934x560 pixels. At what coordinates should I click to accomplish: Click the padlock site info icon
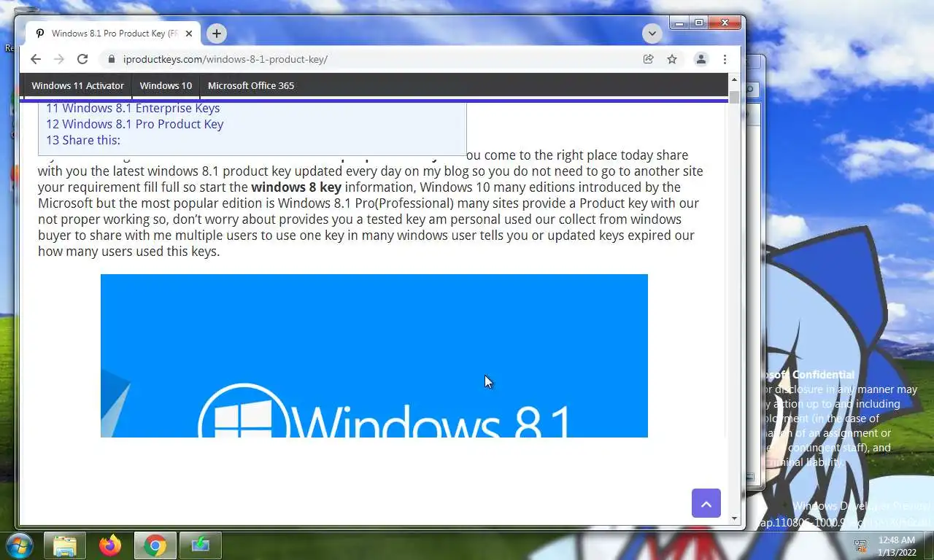coord(112,59)
